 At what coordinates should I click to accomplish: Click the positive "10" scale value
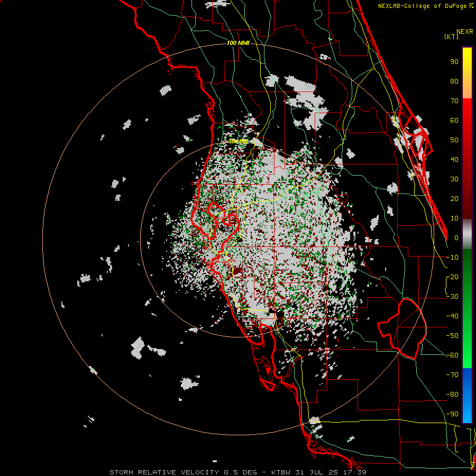point(454,218)
